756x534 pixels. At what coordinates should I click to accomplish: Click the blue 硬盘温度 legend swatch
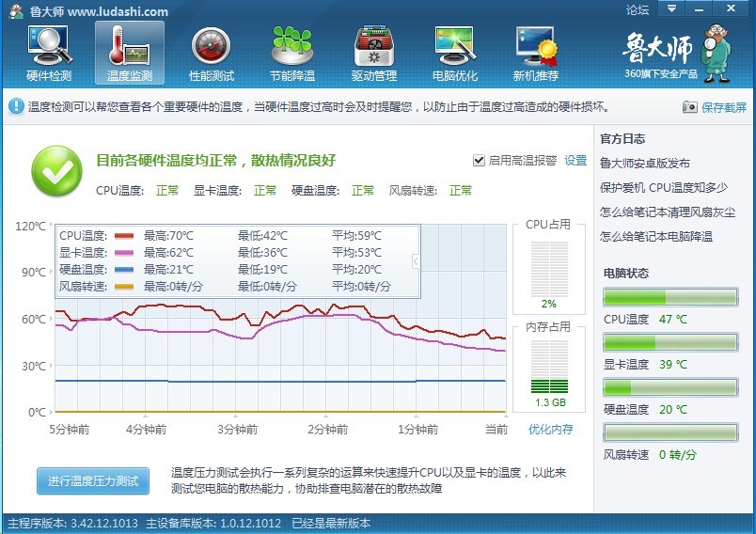pyautogui.click(x=124, y=270)
